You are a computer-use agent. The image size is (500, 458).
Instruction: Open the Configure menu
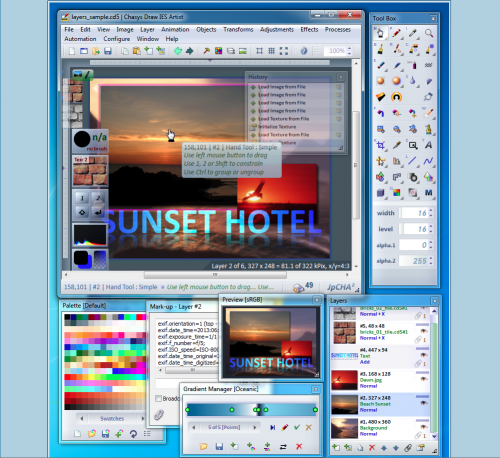pos(117,39)
